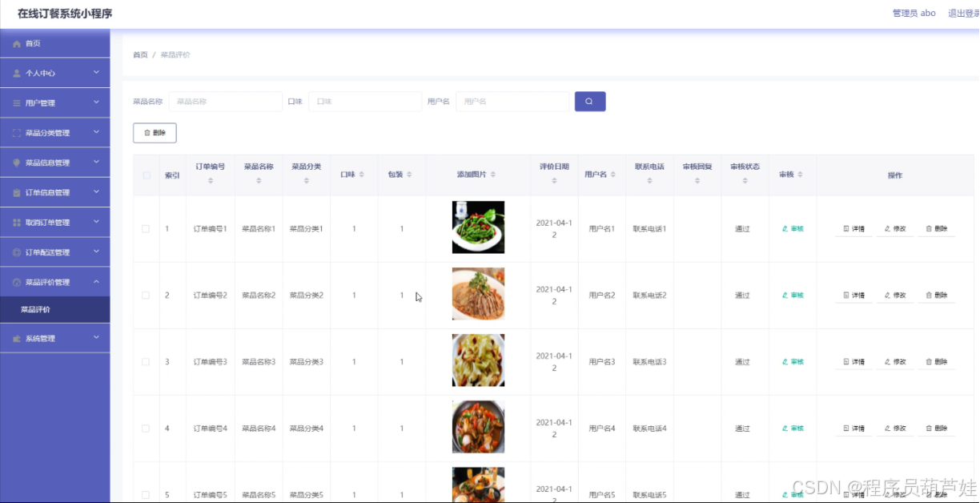The height and width of the screenshot is (503, 980).
Task: Click the 用户名 search field
Action: pos(512,102)
